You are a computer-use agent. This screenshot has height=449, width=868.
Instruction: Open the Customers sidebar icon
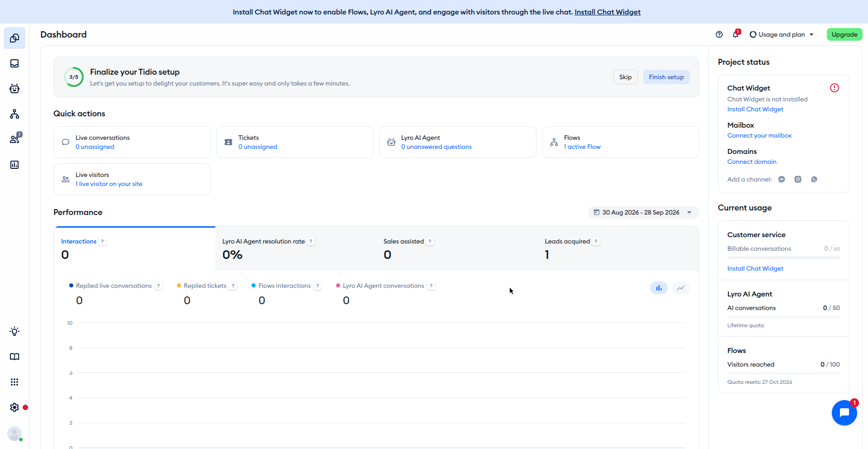(14, 139)
